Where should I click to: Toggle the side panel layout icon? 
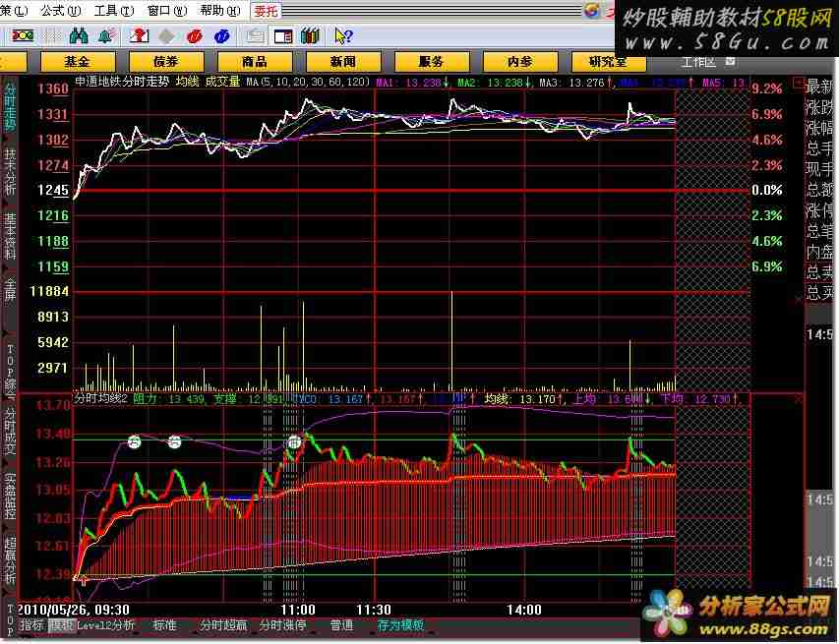(x=282, y=36)
